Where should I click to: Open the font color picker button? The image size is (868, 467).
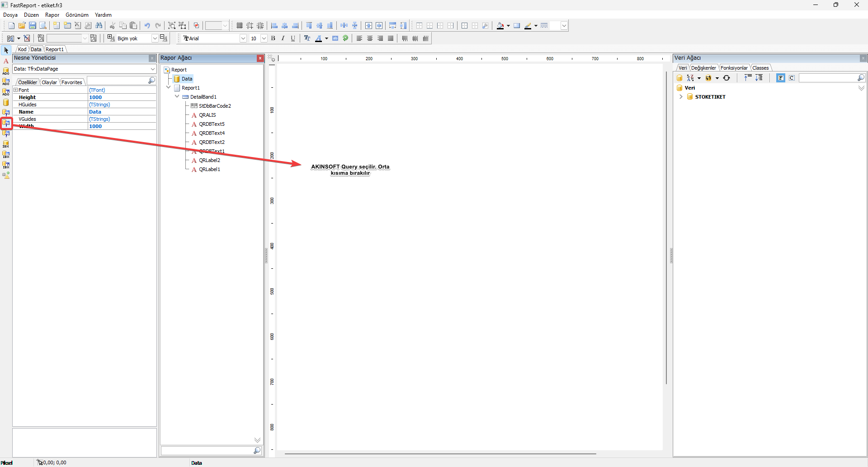point(318,38)
